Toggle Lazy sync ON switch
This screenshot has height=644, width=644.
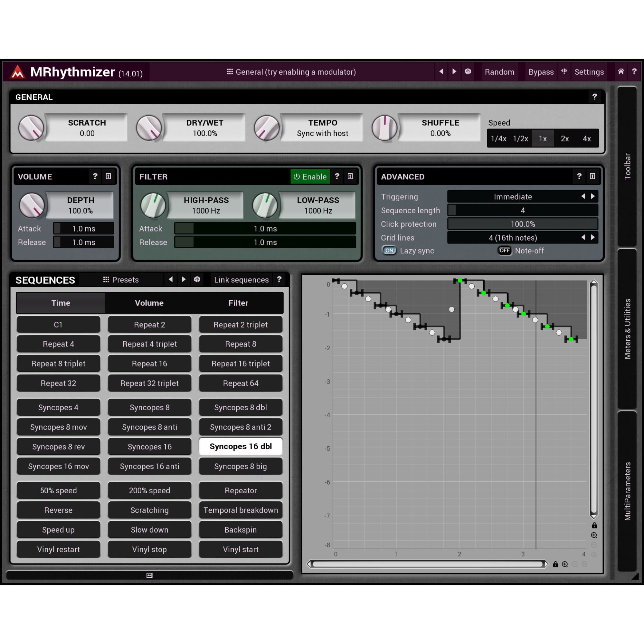[x=389, y=250]
